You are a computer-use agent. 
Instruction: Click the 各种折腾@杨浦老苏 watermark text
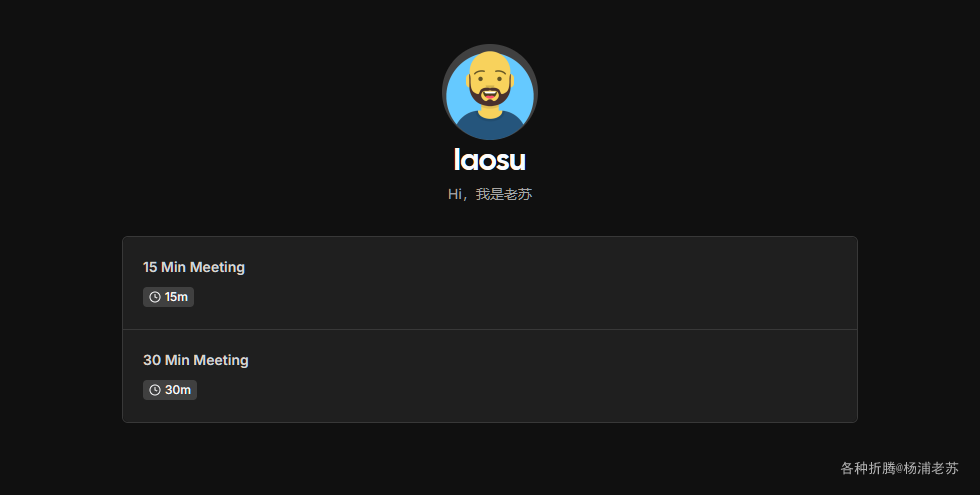click(x=899, y=468)
